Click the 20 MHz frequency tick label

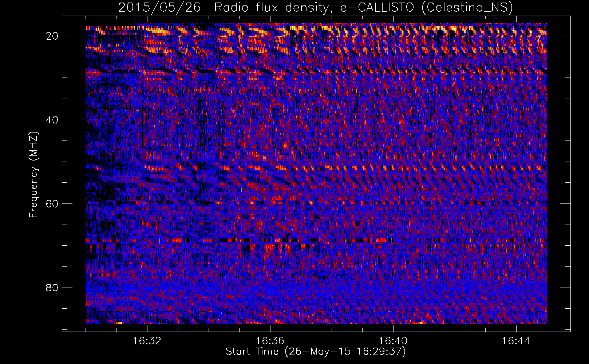point(52,36)
